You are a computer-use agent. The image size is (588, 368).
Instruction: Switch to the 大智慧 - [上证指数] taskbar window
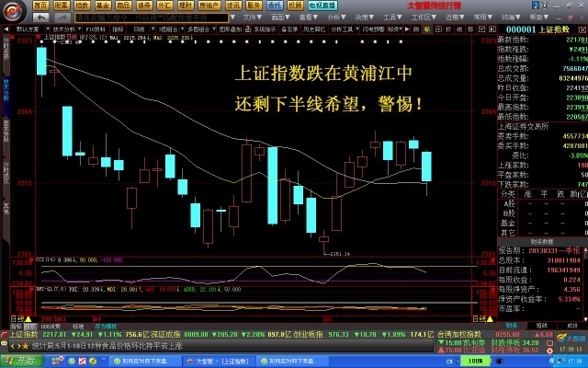coord(219,362)
